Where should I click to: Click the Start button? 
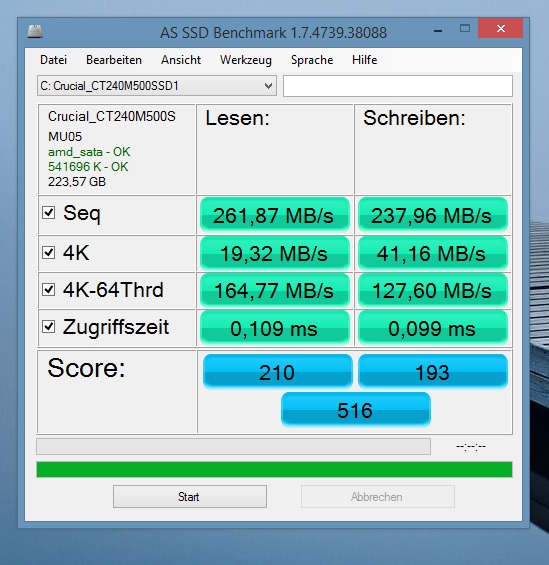coord(190,497)
